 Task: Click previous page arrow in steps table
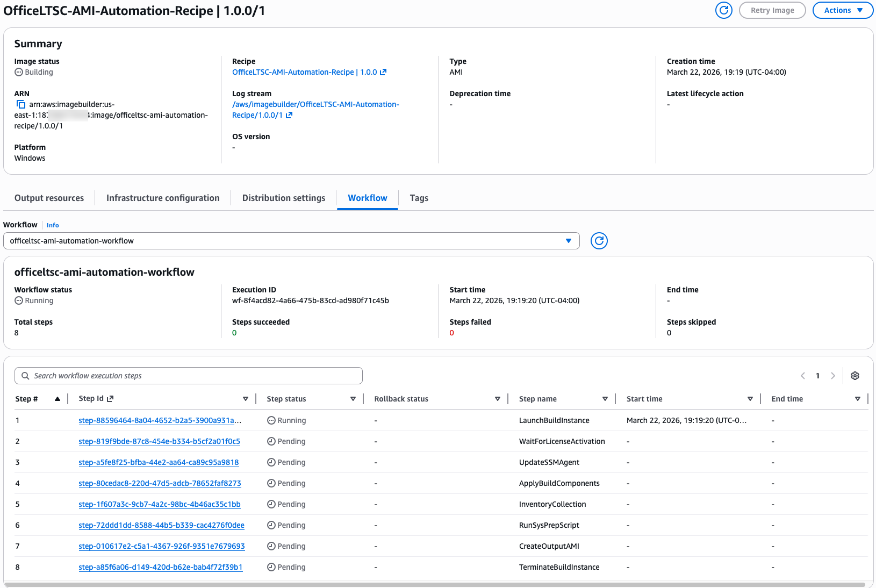(802, 376)
